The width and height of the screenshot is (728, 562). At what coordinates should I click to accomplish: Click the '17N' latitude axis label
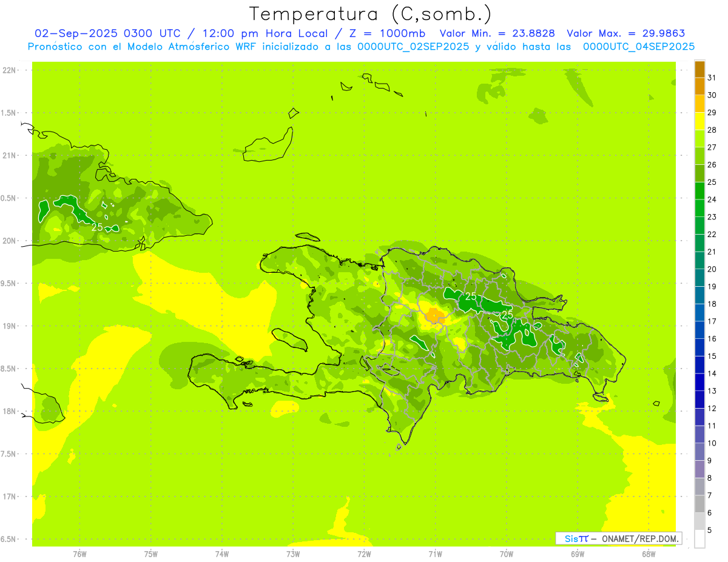pyautogui.click(x=9, y=497)
